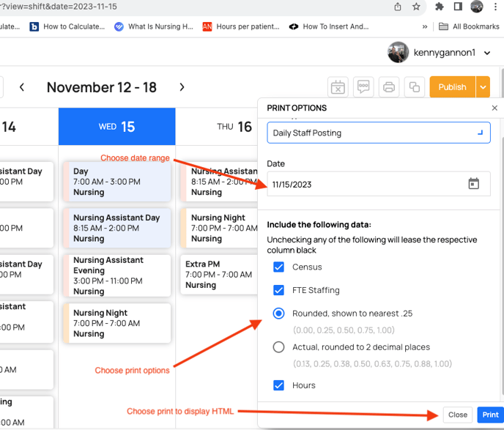Click the copy schedule icon
Image resolution: width=504 pixels, height=430 pixels.
pos(415,86)
